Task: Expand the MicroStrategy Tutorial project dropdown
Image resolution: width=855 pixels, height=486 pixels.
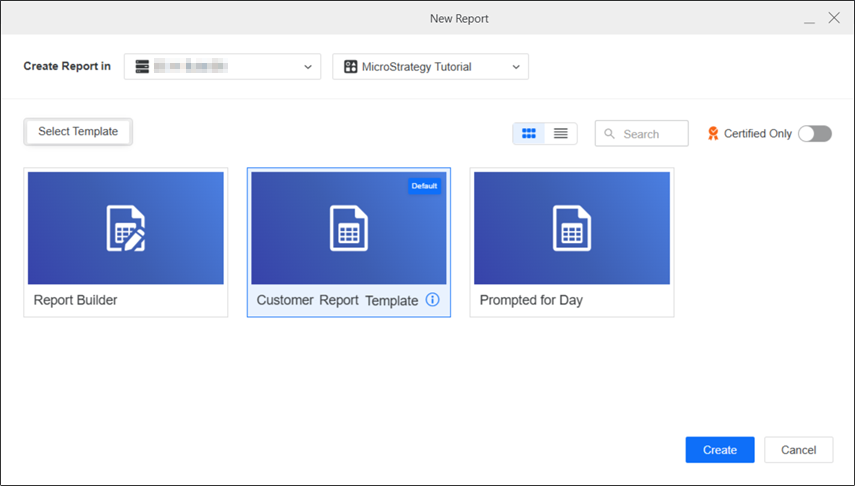Action: [516, 67]
